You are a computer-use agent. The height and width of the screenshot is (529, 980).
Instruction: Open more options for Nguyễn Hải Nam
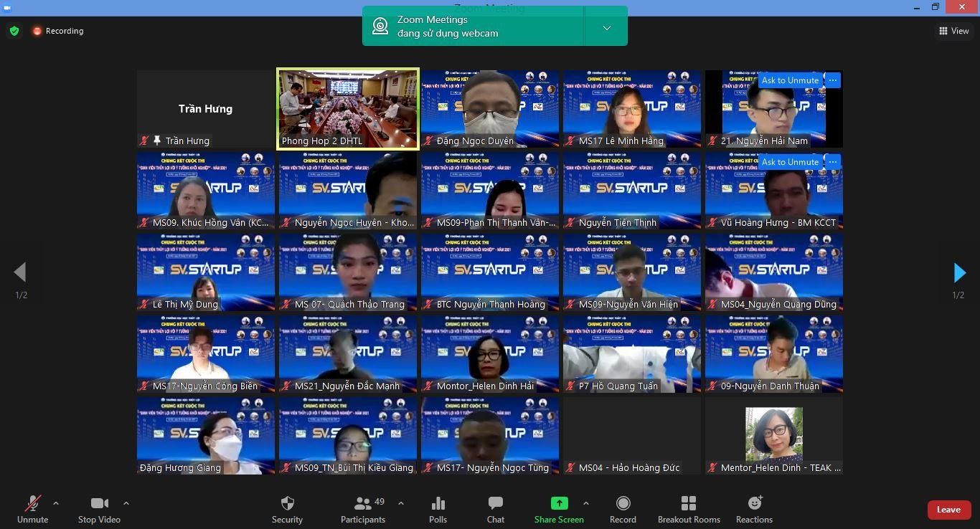coord(832,80)
